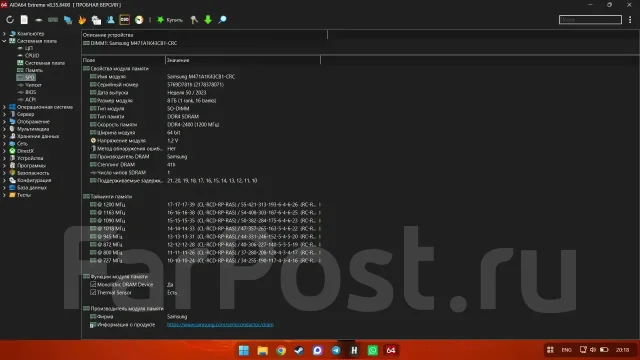Open the network audit toolbar icon
This screenshot has height=360, width=640.
(x=68, y=20)
